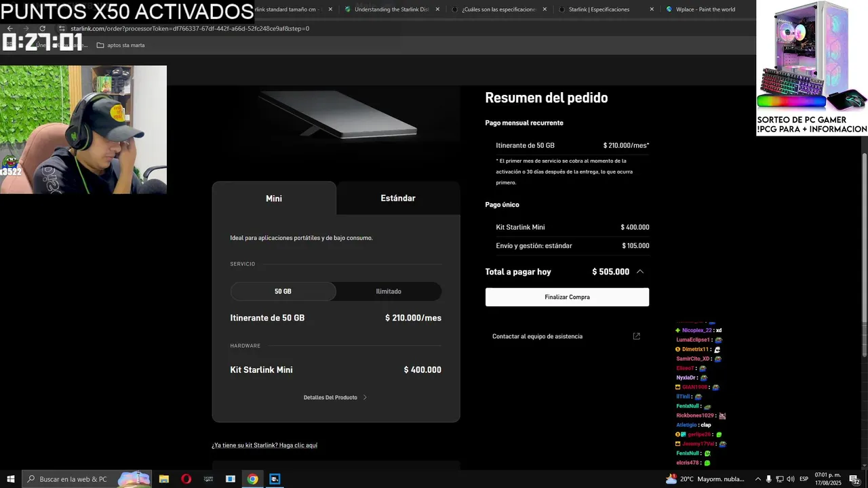Image resolution: width=868 pixels, height=488 pixels.
Task: Click the ESP language indicator
Action: (804, 479)
